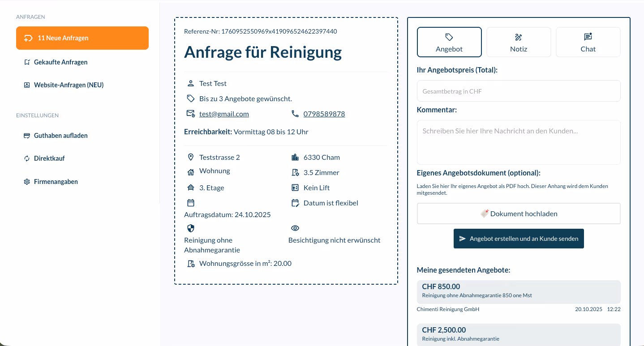Image resolution: width=644 pixels, height=346 pixels.
Task: Click the phone icon beside 0798589878
Action: coord(295,113)
